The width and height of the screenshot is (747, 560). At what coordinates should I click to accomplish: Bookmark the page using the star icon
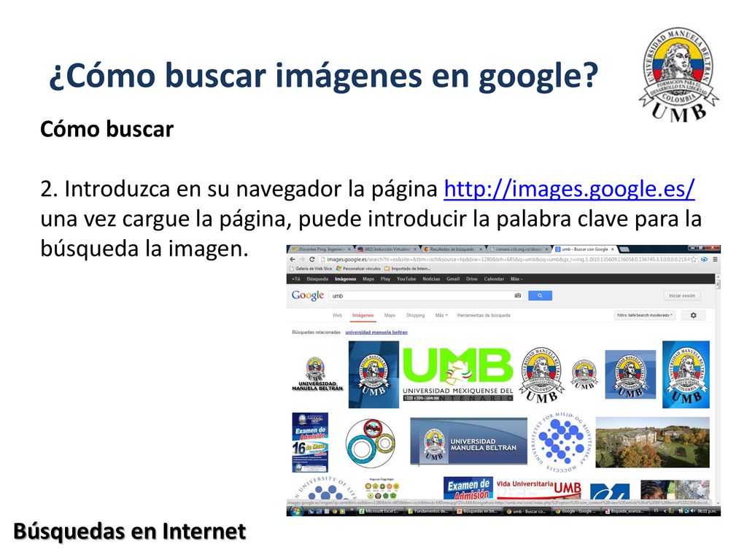pyautogui.click(x=694, y=260)
